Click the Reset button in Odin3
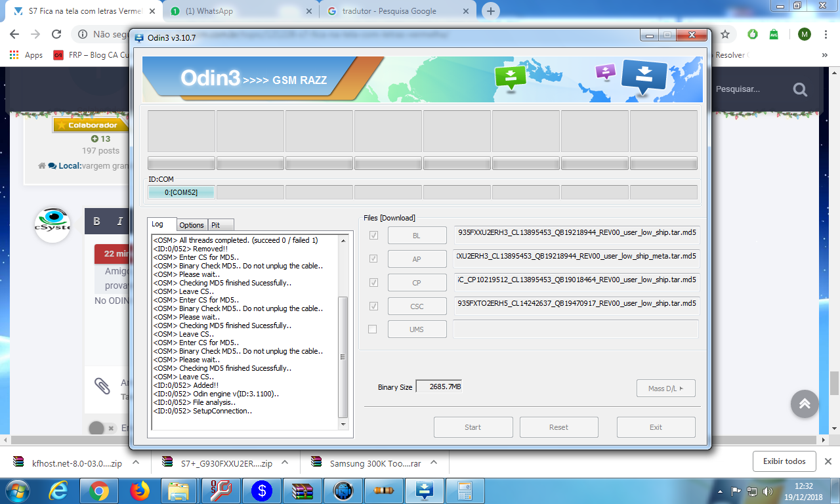 pos(559,427)
